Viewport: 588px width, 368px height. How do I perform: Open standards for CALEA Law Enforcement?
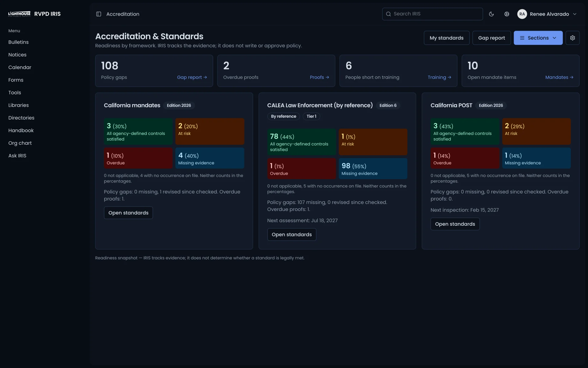click(x=292, y=234)
